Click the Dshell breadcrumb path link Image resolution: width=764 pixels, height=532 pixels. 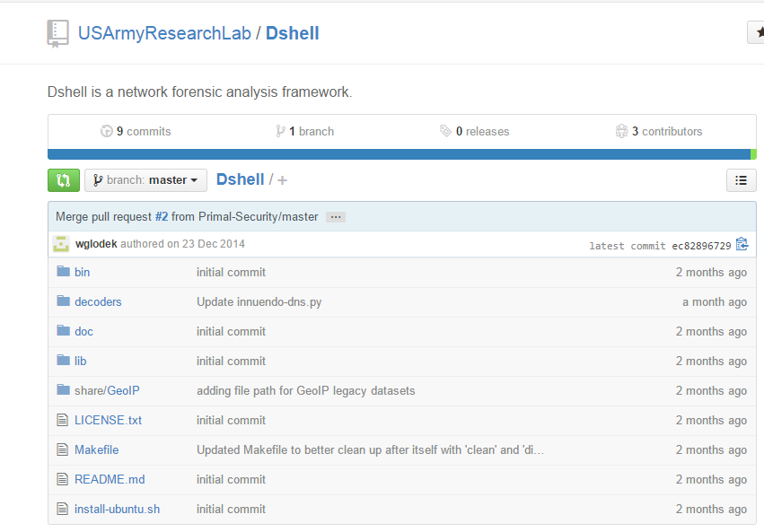click(x=241, y=179)
